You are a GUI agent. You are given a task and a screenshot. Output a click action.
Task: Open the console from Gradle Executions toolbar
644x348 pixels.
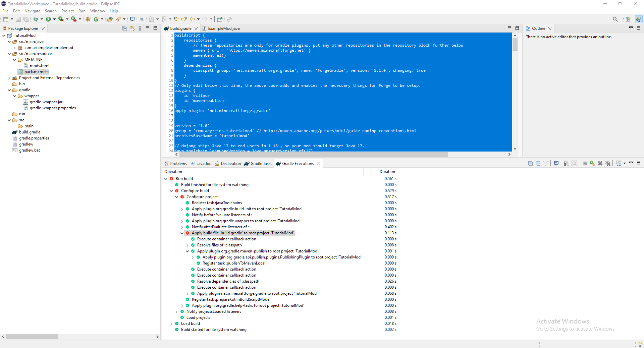[x=556, y=164]
